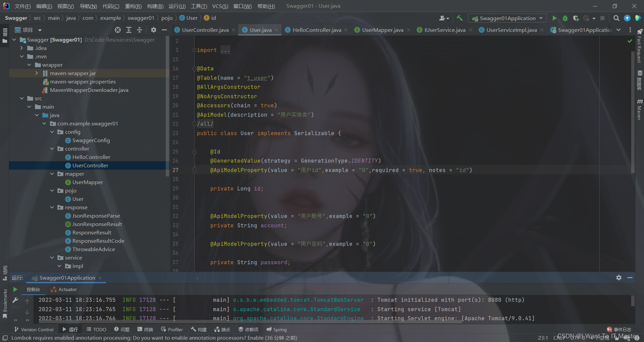Click swagger01 breadcrumb in navigation bar
Image resolution: width=644 pixels, height=342 pixels.
141,18
